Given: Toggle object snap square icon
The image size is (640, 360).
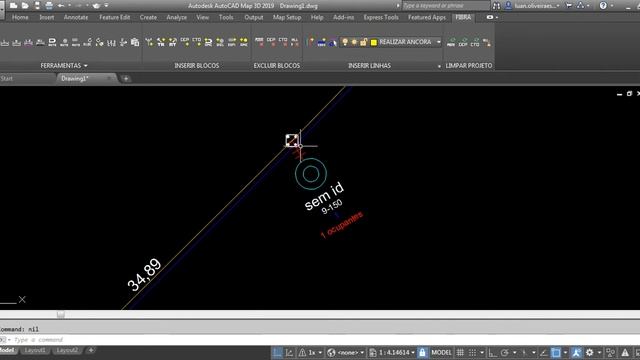Looking at the screenshot, I should click(556, 352).
